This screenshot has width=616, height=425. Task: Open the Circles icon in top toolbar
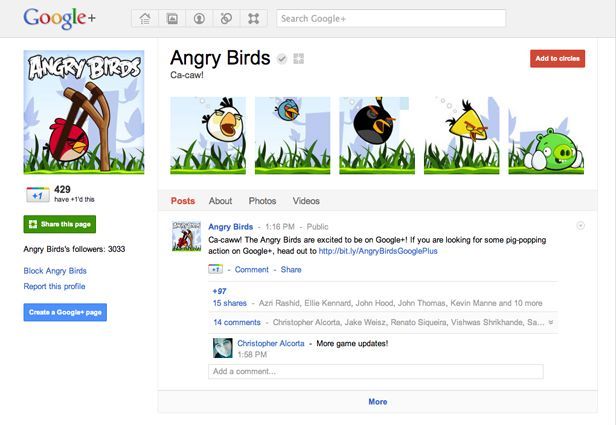(x=226, y=18)
